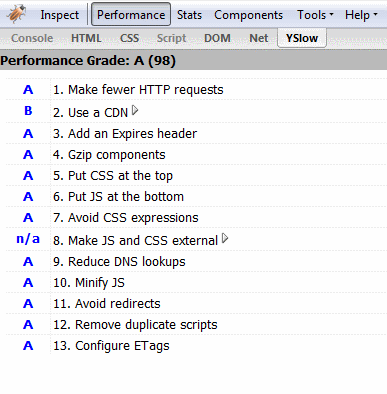Switch to the HTML tab
Screen dimensions: 387x394
pos(86,38)
